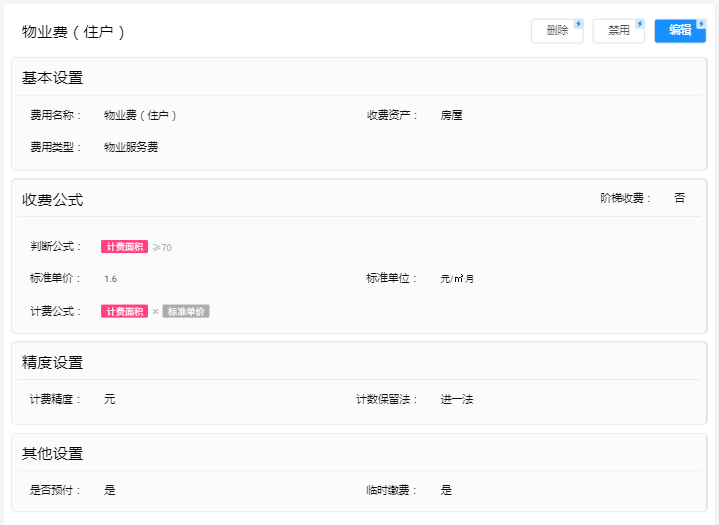The image size is (719, 525).
Task: Click the ≥70 condition in 判断公式
Action: pyautogui.click(x=162, y=247)
